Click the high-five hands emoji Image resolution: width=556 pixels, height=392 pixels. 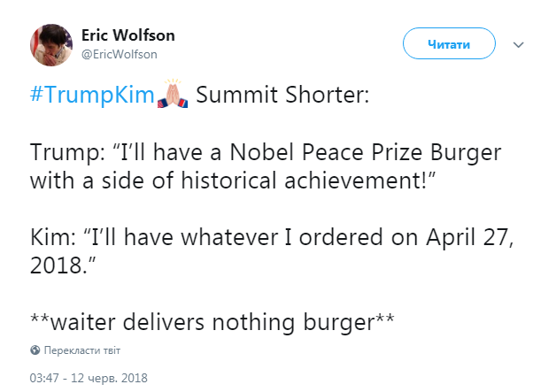coord(173,93)
